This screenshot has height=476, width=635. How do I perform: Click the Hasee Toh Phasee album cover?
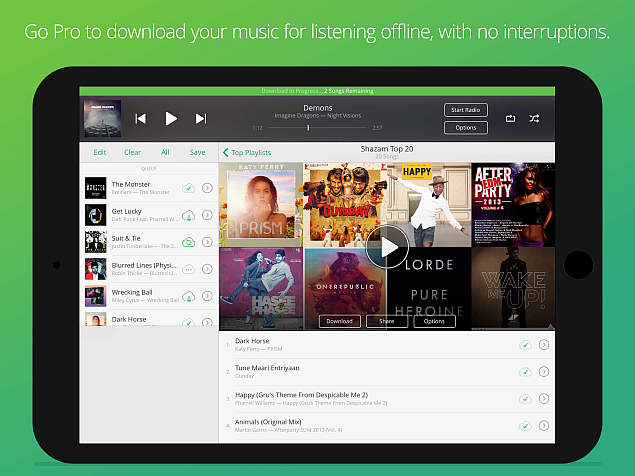[261, 288]
